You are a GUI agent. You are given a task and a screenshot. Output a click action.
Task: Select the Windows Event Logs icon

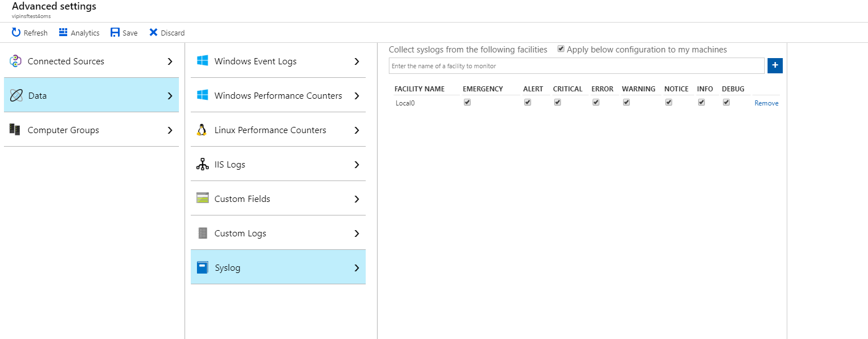[x=203, y=60]
